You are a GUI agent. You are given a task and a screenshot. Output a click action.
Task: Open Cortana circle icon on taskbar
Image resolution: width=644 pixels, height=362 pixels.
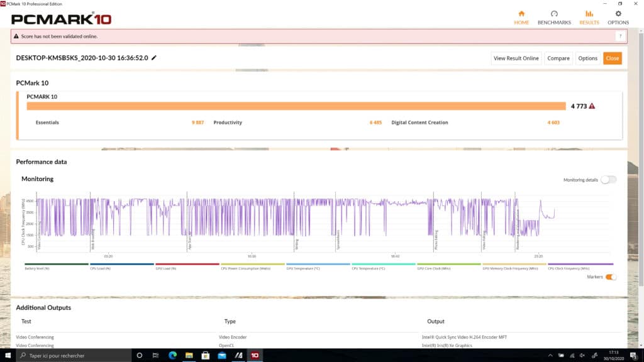139,356
